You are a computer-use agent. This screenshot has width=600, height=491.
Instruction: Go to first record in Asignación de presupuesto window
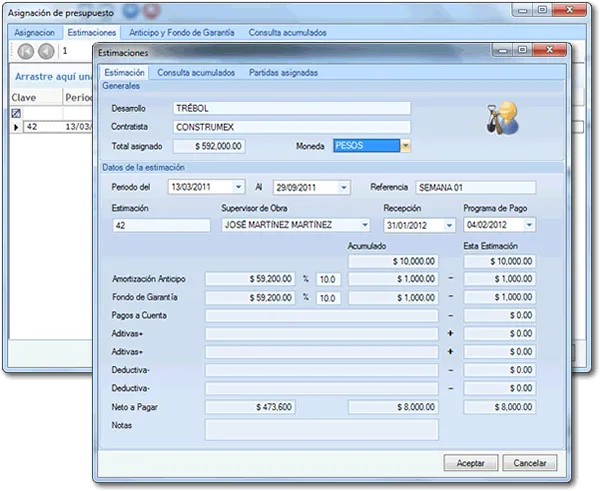pos(26,51)
